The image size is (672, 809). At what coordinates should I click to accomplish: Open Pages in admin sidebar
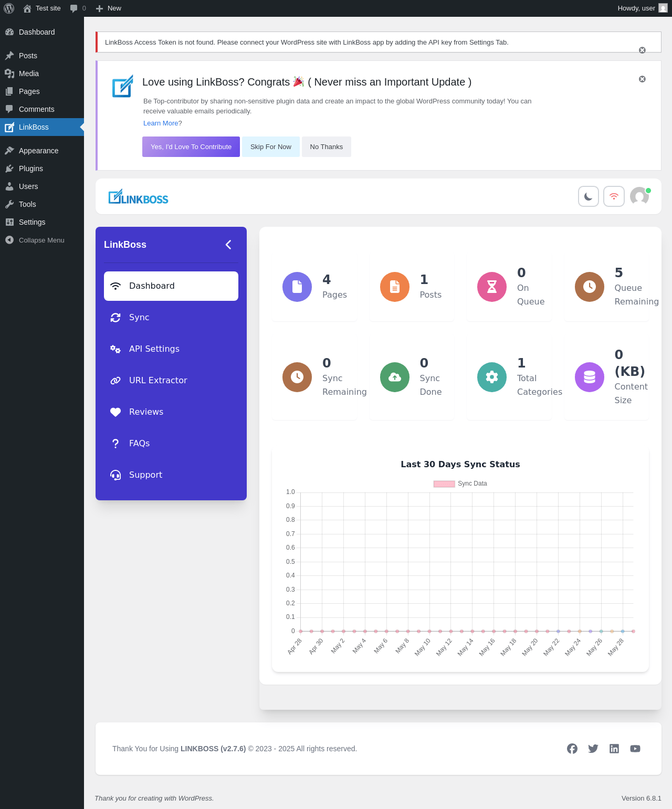(x=42, y=91)
